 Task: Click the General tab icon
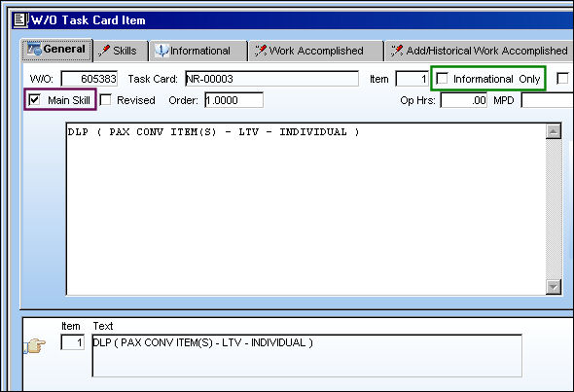point(34,49)
